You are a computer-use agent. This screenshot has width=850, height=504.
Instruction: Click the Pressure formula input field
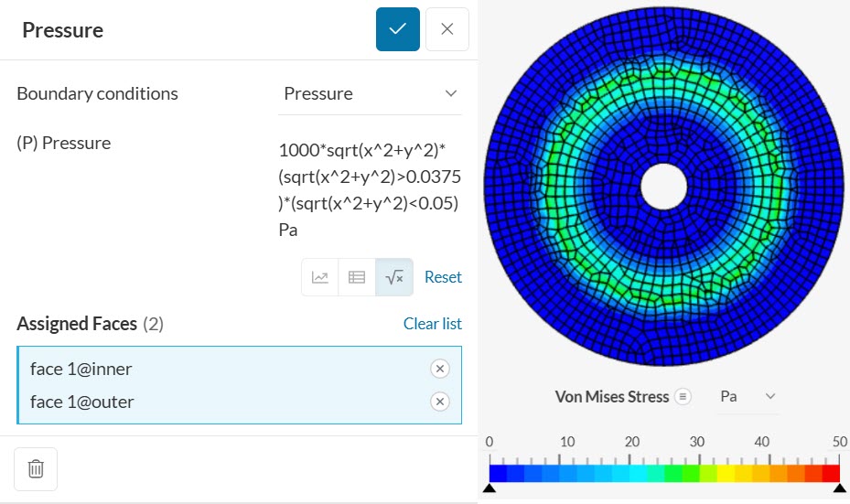pyautogui.click(x=370, y=189)
